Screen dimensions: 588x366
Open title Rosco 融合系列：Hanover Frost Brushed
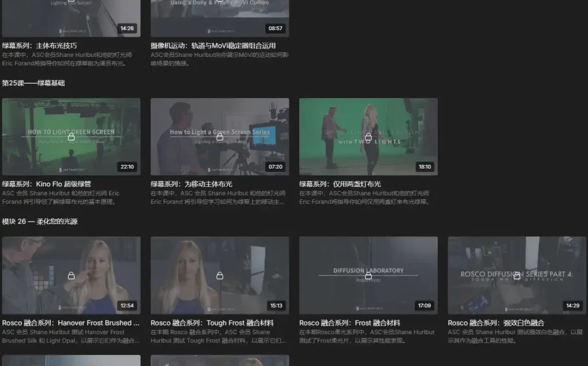point(71,323)
